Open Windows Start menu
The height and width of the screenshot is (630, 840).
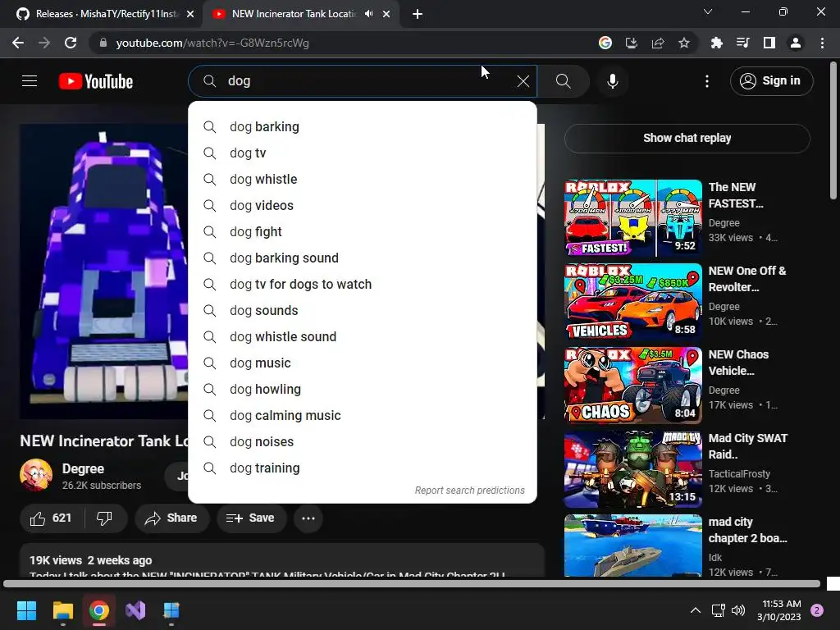[x=26, y=610]
